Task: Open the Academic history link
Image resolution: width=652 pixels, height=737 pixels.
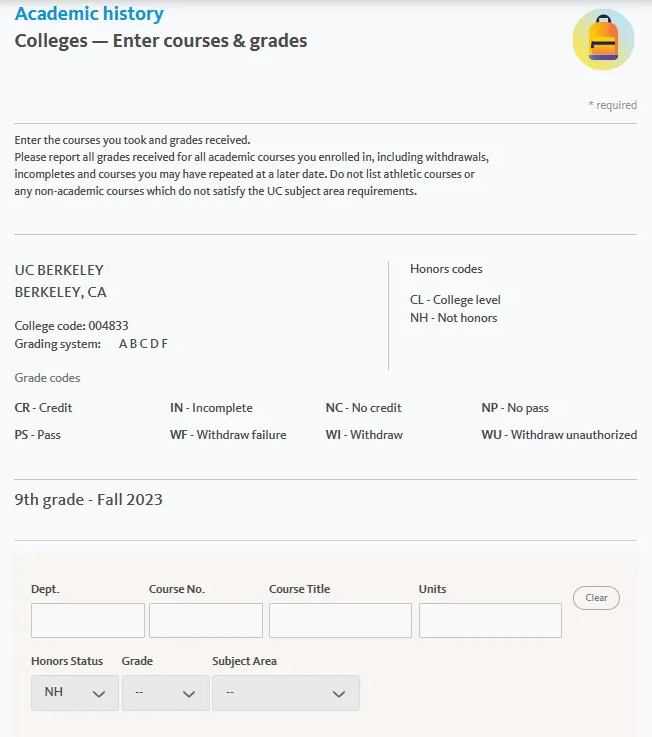Action: click(89, 14)
